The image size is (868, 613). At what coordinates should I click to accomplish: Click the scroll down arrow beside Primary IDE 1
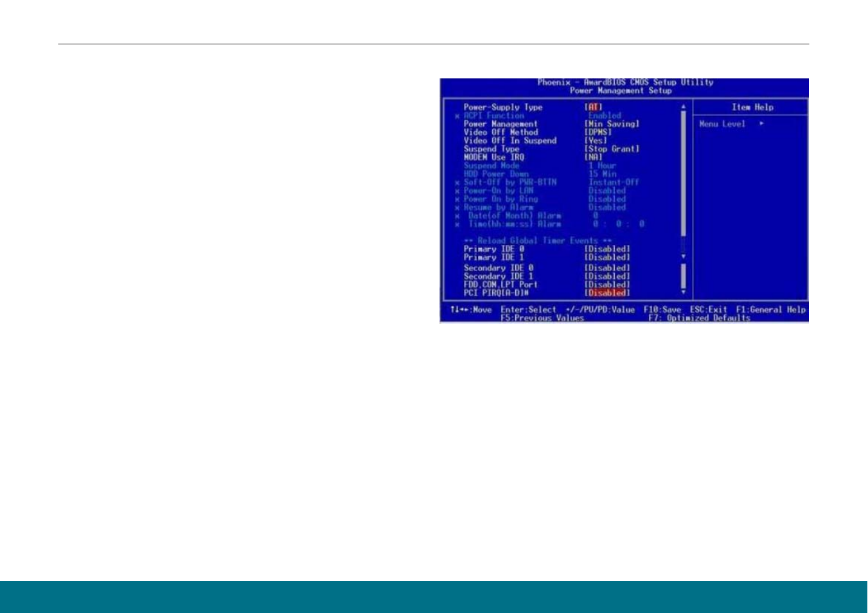point(683,257)
